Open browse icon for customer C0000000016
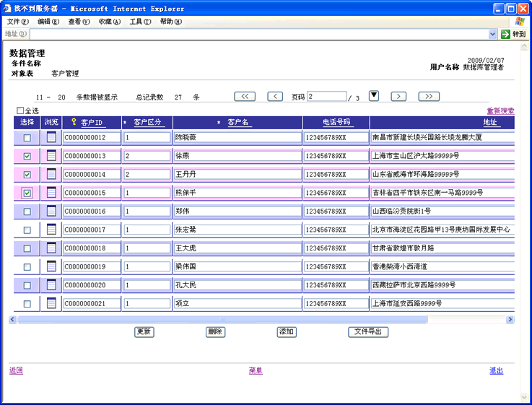This screenshot has height=405, width=532. 51,211
